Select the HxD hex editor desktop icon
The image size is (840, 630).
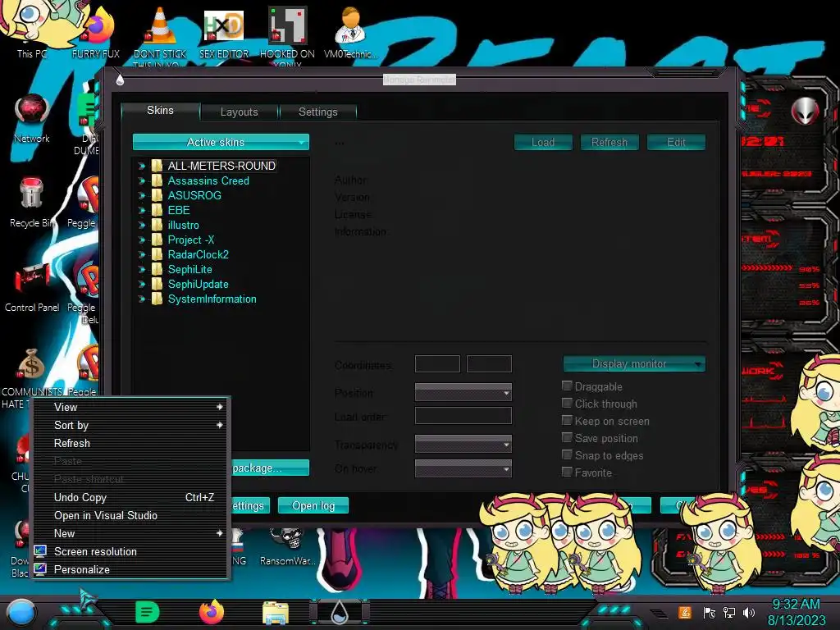point(224,32)
